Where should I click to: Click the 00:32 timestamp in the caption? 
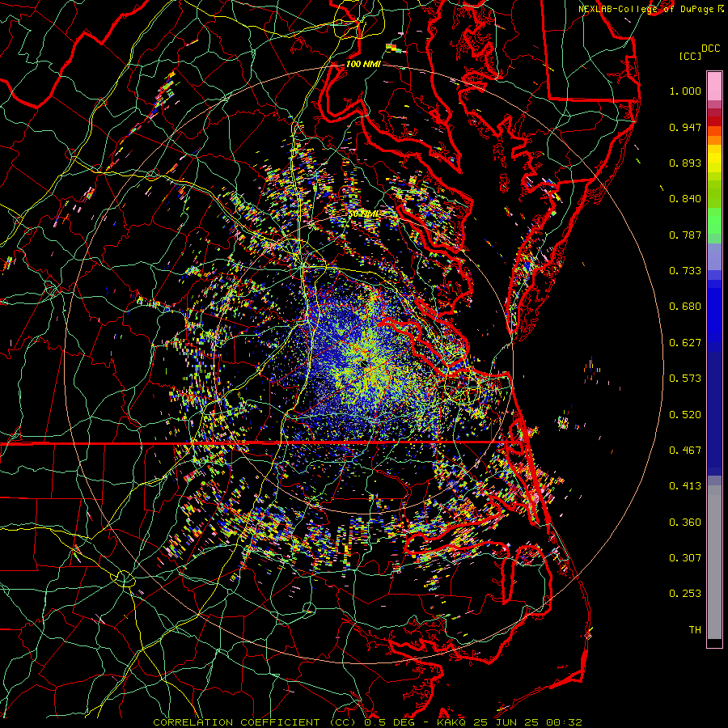(564, 722)
